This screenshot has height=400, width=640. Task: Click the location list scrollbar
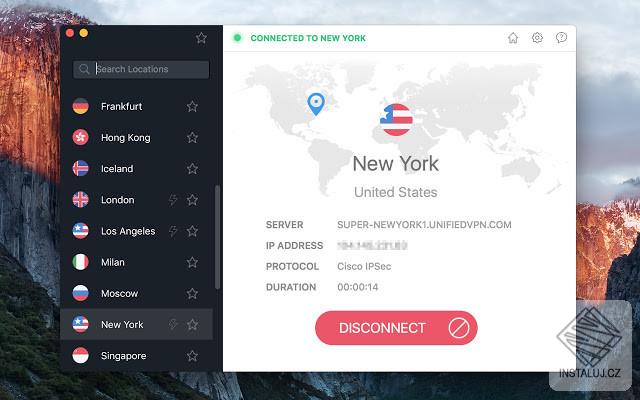pyautogui.click(x=217, y=237)
